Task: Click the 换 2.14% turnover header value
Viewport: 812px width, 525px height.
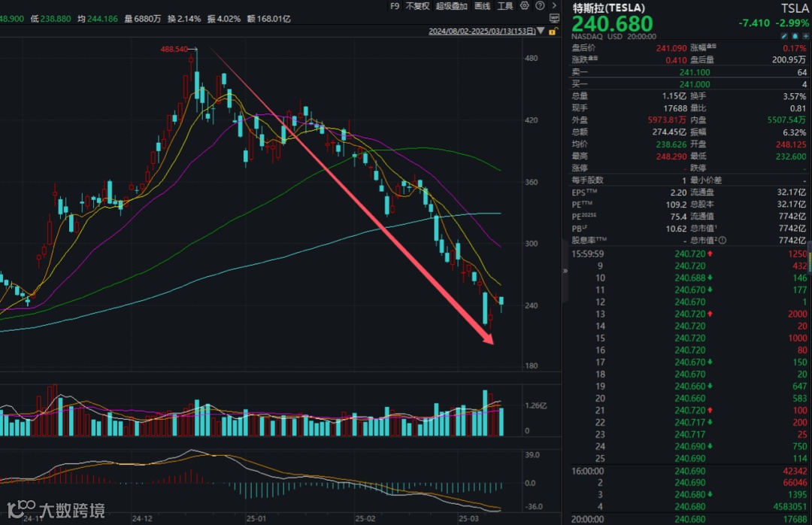Action: (184, 19)
